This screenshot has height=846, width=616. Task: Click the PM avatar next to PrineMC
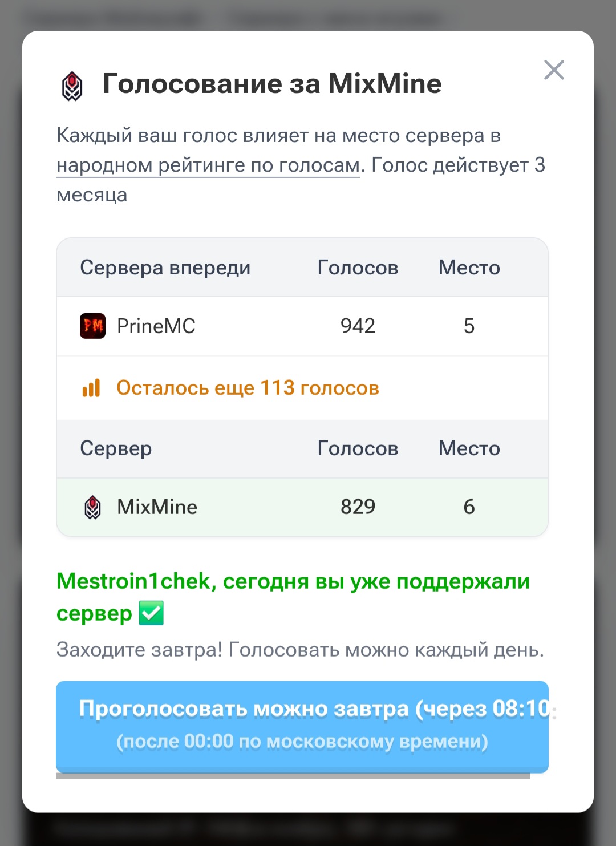(92, 326)
